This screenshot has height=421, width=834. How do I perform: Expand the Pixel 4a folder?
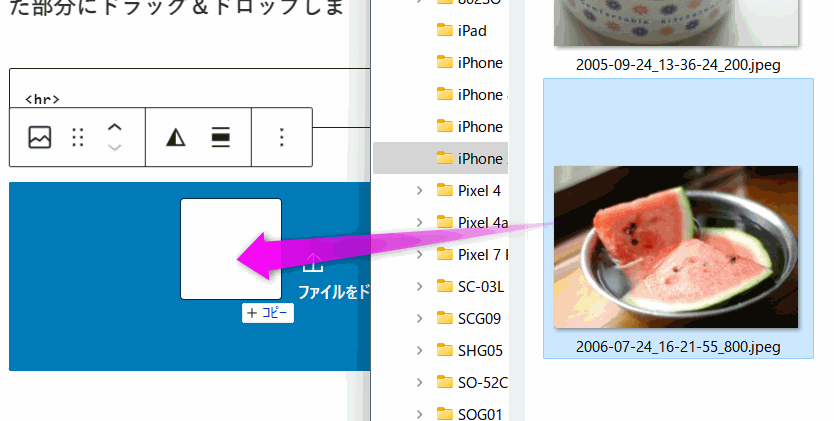click(421, 222)
